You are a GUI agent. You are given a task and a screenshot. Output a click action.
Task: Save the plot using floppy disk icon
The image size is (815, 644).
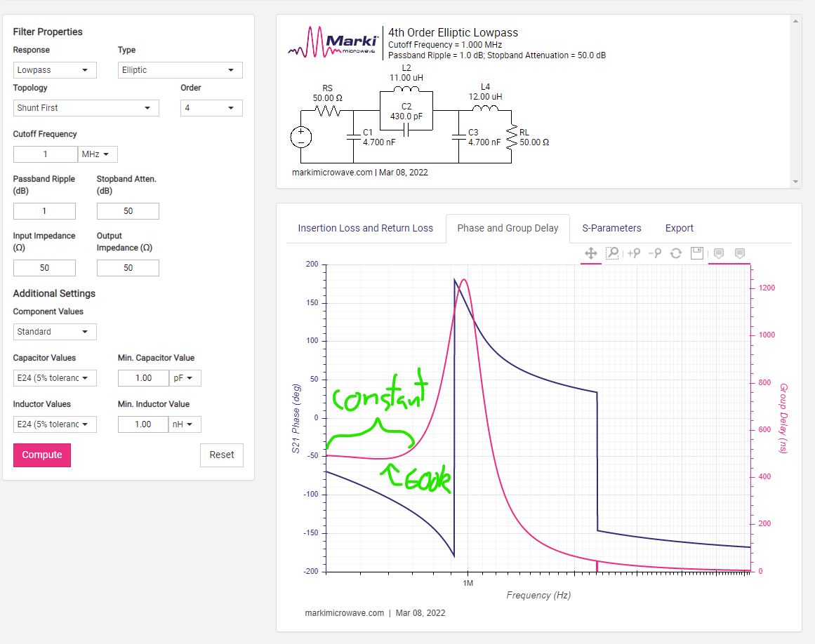click(697, 253)
